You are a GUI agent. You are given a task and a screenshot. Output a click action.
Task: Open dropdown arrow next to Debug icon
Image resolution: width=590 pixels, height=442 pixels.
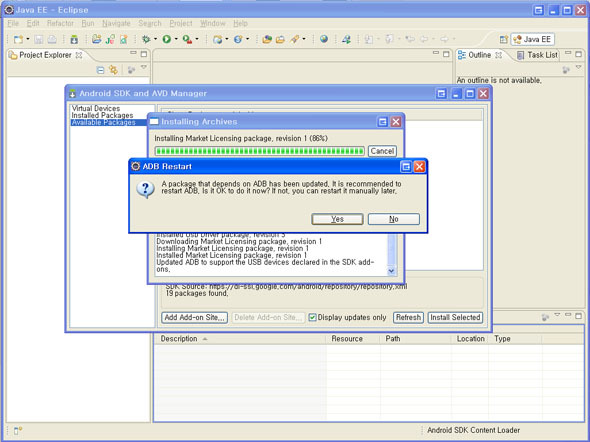155,39
